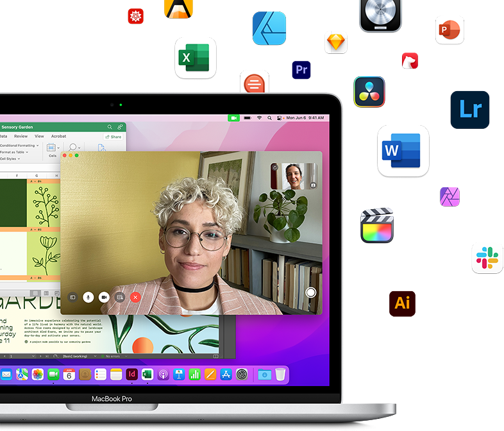This screenshot has width=504, height=431.
Task: Open the Conditional Formatting dropdown
Action: point(19,146)
